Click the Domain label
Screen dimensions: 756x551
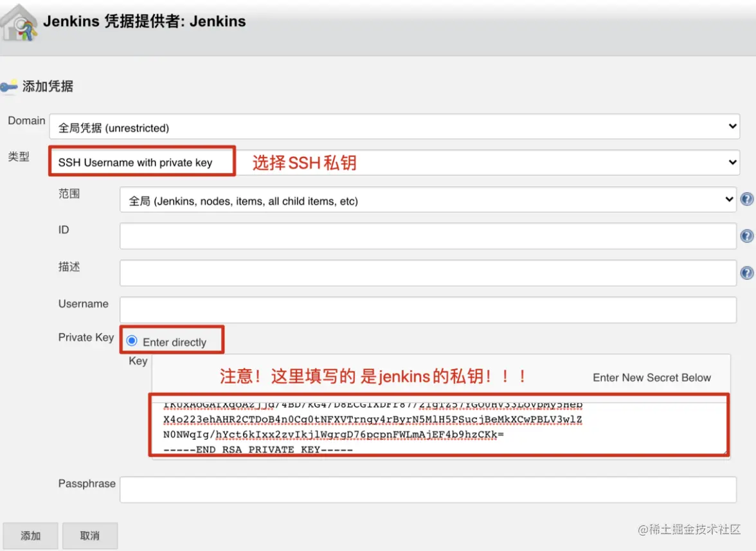pyautogui.click(x=26, y=120)
